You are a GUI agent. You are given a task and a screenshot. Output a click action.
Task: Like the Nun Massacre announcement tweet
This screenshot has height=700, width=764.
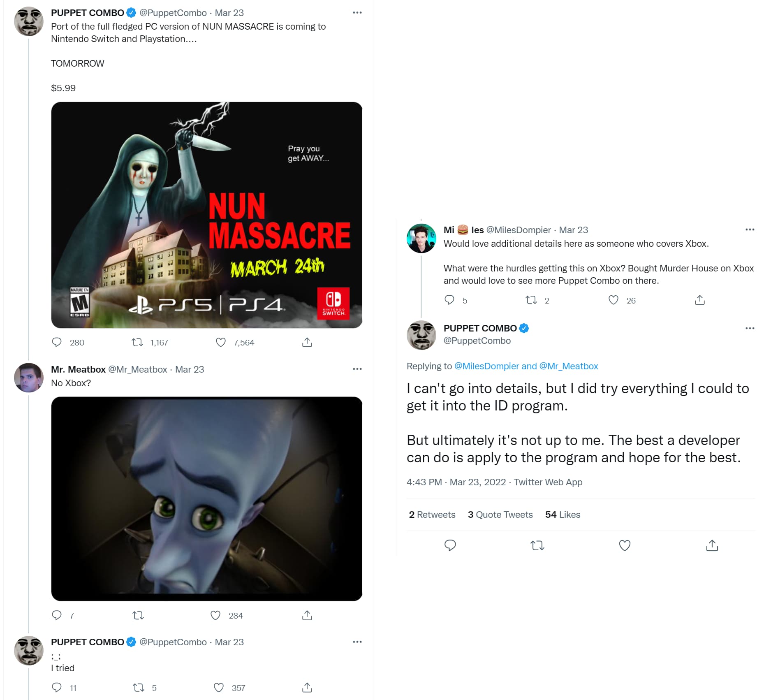221,342
